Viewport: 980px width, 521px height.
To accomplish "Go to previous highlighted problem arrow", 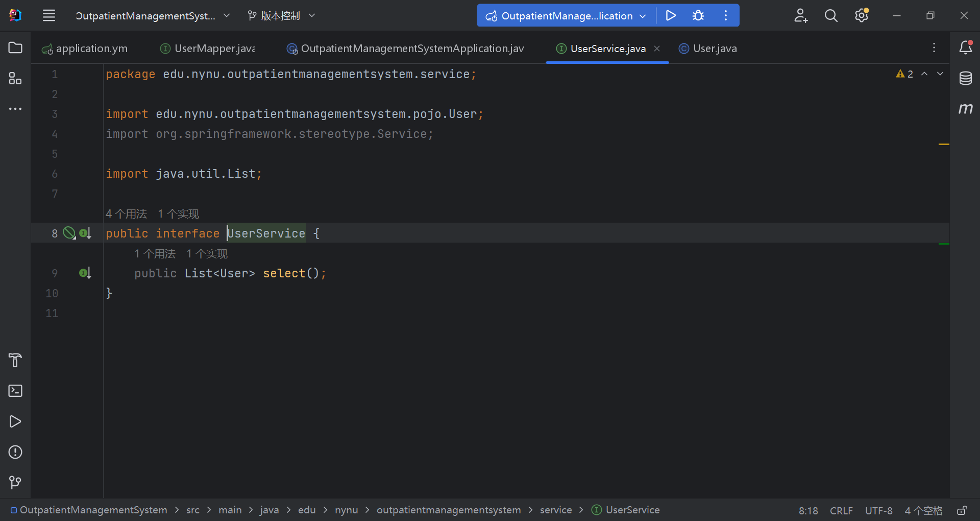I will (924, 74).
